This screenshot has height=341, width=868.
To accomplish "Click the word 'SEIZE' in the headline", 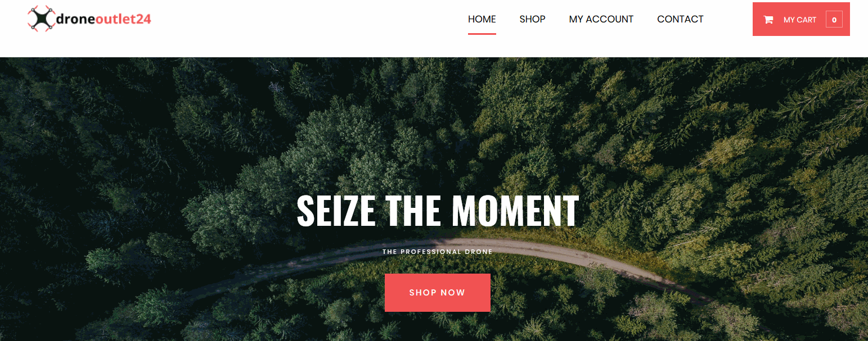I will [336, 211].
